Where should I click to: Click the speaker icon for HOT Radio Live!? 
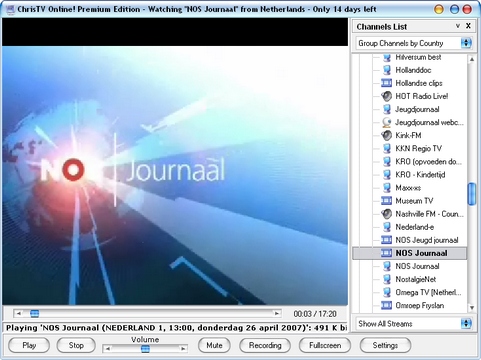[x=386, y=96]
